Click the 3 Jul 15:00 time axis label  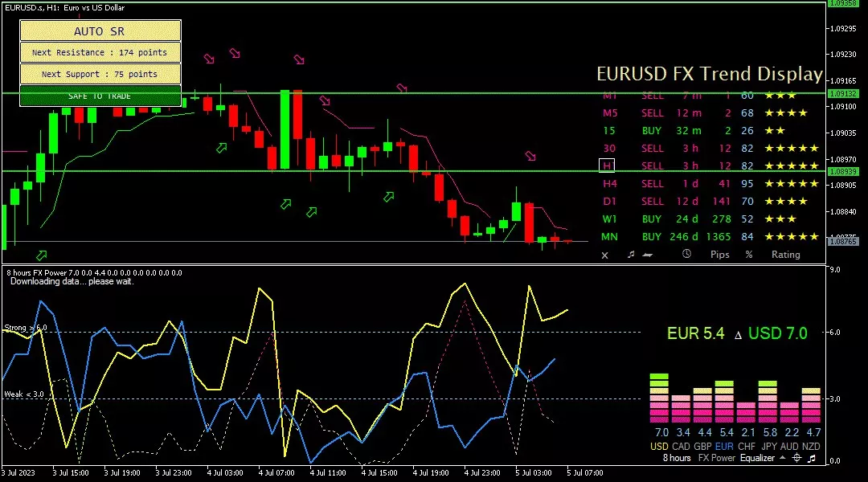tap(71, 473)
